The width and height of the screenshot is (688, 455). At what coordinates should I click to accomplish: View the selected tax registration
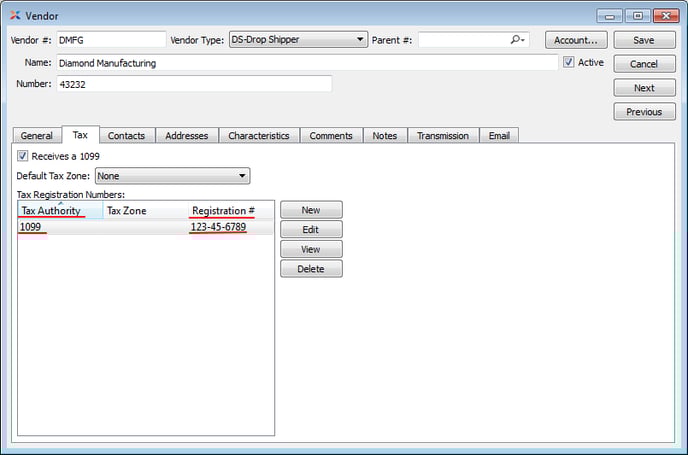point(311,249)
